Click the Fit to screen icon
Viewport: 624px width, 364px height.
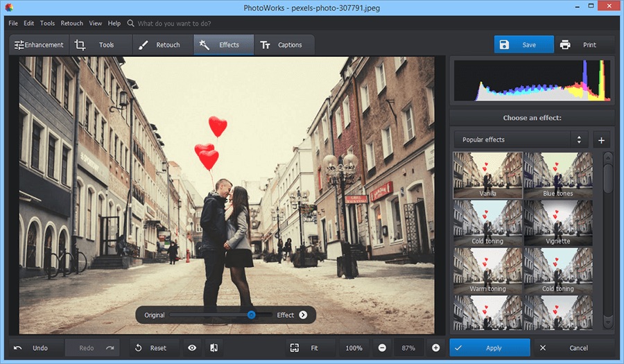pos(295,348)
